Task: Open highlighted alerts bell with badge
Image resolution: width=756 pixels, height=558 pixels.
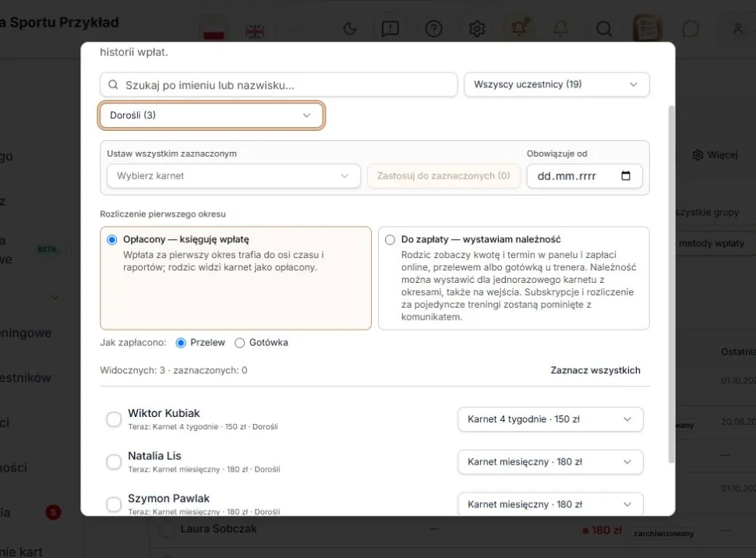Action: (519, 28)
